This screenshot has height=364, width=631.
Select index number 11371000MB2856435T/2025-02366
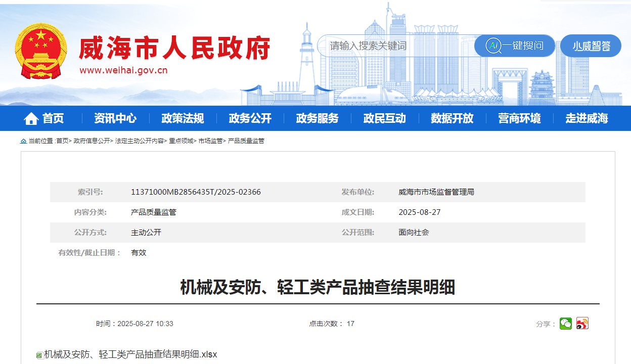pyautogui.click(x=196, y=192)
